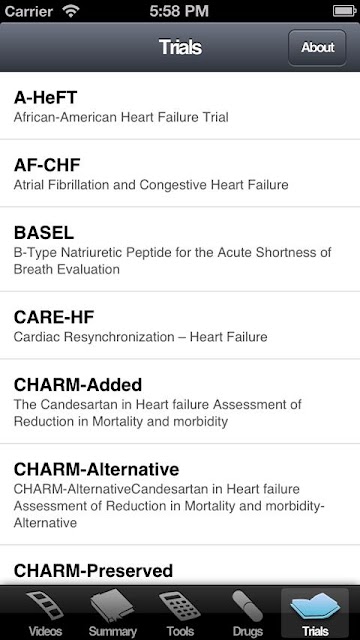This screenshot has height=640, width=360.
Task: Tap the Summary book icon
Action: click(x=112, y=606)
